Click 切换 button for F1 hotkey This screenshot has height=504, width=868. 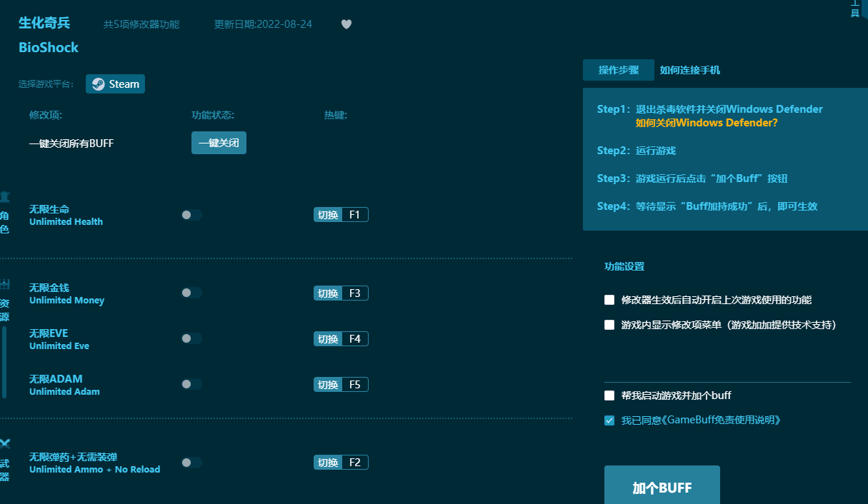(328, 215)
